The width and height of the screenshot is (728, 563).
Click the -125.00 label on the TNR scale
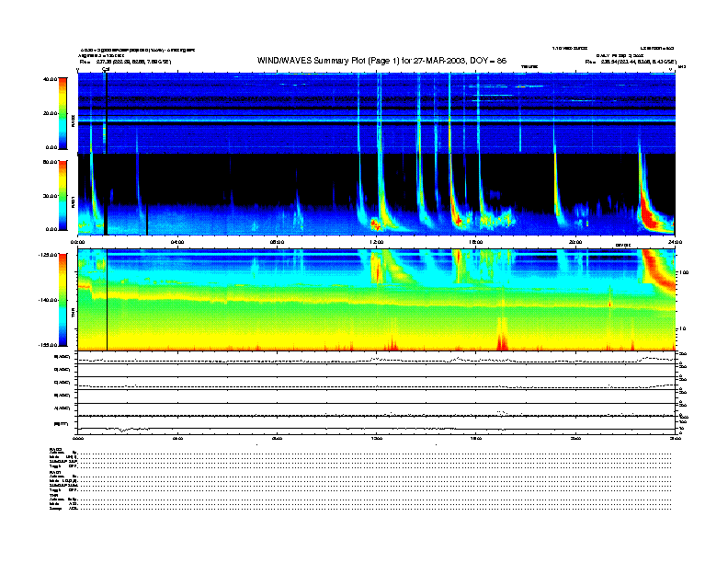coord(47,255)
